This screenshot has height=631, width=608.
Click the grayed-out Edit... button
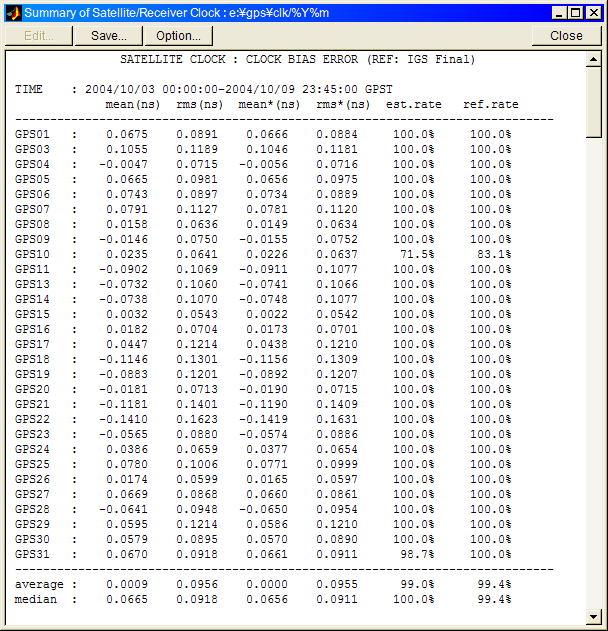(x=38, y=35)
